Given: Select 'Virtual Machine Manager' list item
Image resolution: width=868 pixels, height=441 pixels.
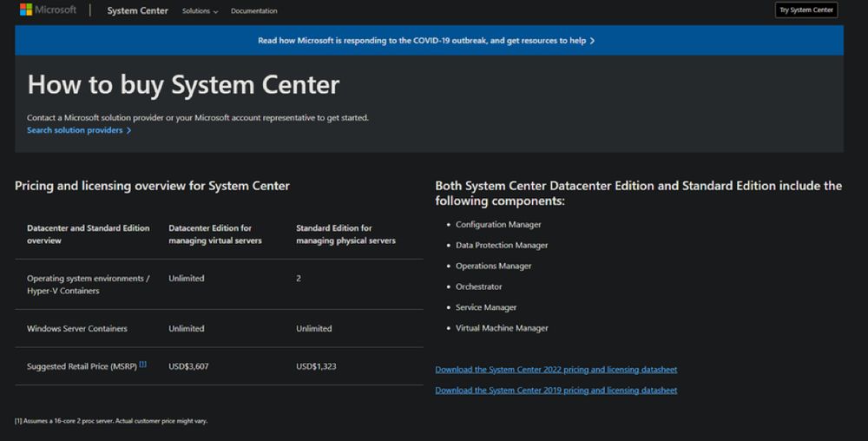Looking at the screenshot, I should pyautogui.click(x=502, y=328).
